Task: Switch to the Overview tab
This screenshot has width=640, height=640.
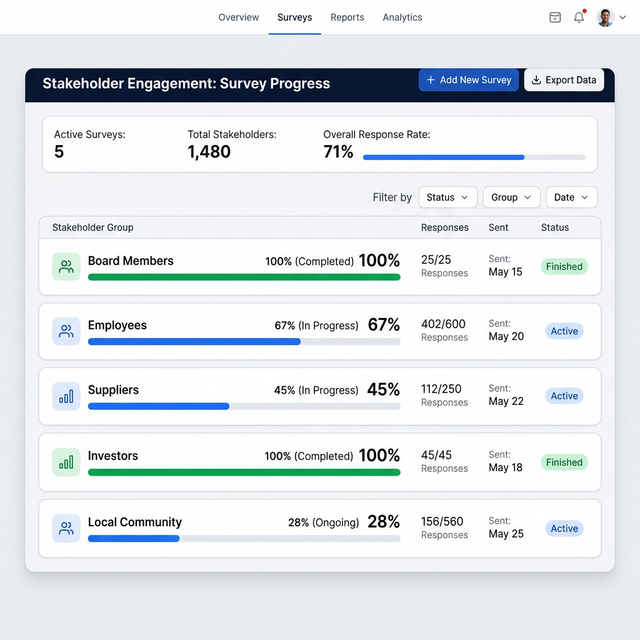Action: click(x=238, y=17)
